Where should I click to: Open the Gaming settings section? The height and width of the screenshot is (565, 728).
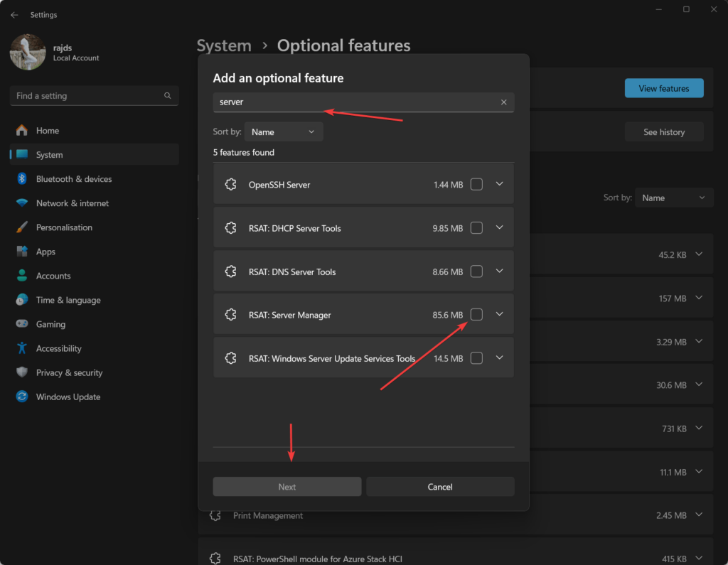50,324
